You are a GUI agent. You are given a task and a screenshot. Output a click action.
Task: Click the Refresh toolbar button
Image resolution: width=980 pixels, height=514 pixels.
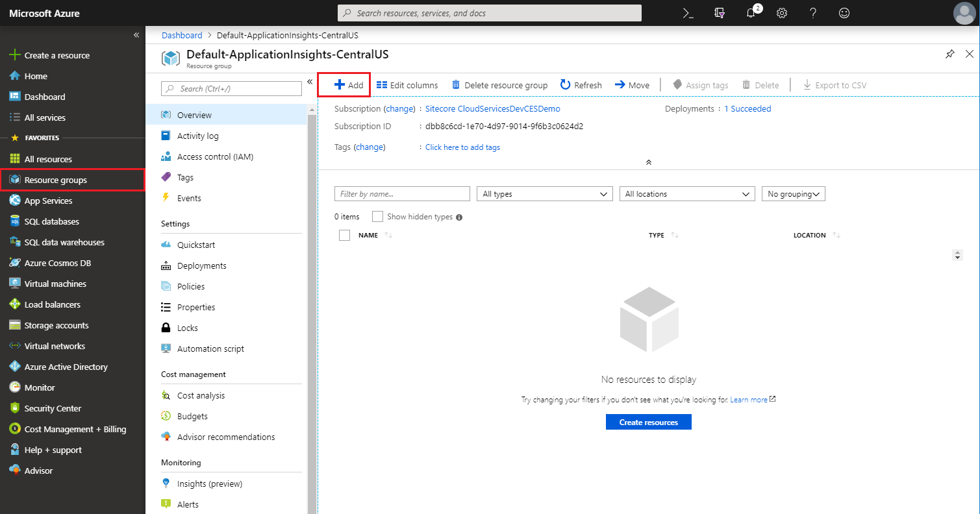click(581, 85)
